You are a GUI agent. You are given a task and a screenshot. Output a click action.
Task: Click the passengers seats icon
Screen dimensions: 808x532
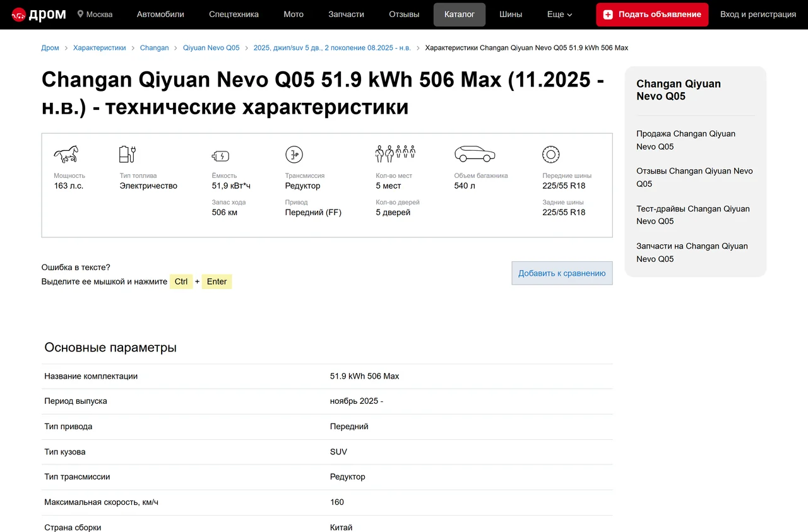coord(396,154)
